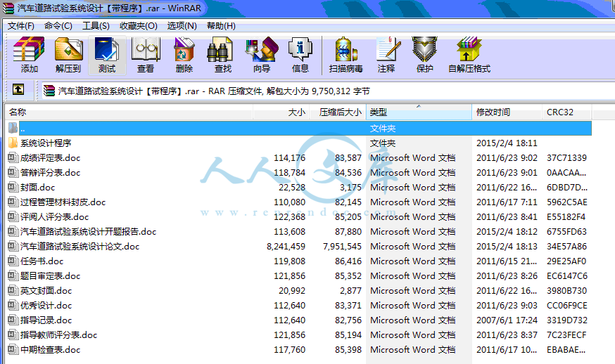Sort by 类型 column header

(x=419, y=112)
